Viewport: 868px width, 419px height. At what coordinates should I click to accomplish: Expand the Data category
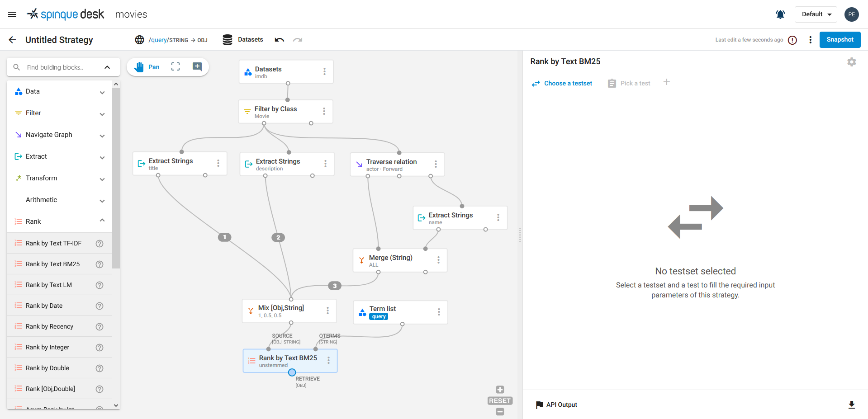click(102, 92)
